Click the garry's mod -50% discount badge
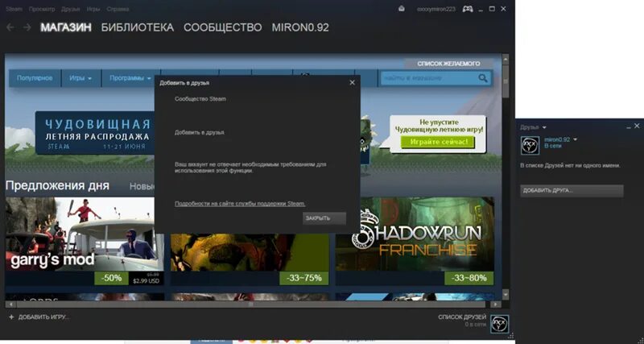This screenshot has width=644, height=344. tap(112, 278)
